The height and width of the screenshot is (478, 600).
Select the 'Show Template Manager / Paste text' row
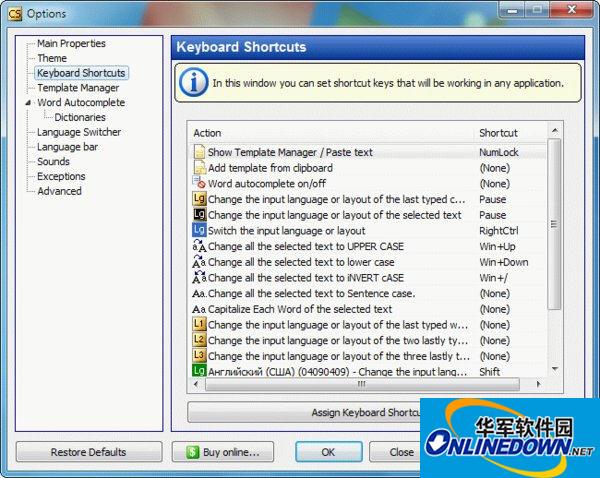368,152
